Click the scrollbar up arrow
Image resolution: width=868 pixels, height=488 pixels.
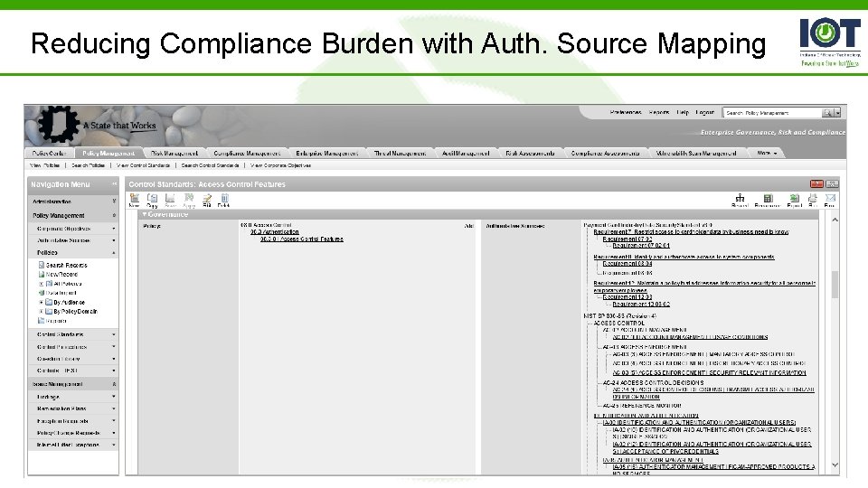coord(835,220)
